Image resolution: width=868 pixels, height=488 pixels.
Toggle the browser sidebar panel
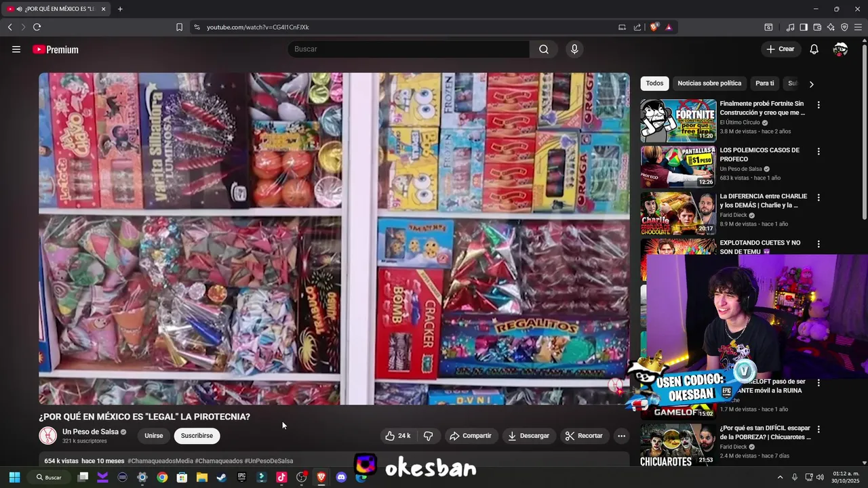804,27
